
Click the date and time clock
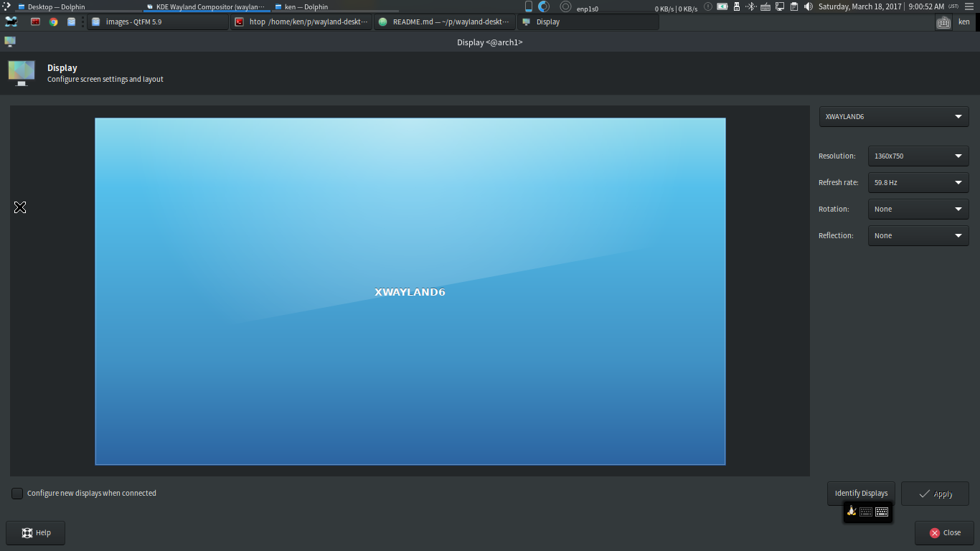pos(888,6)
